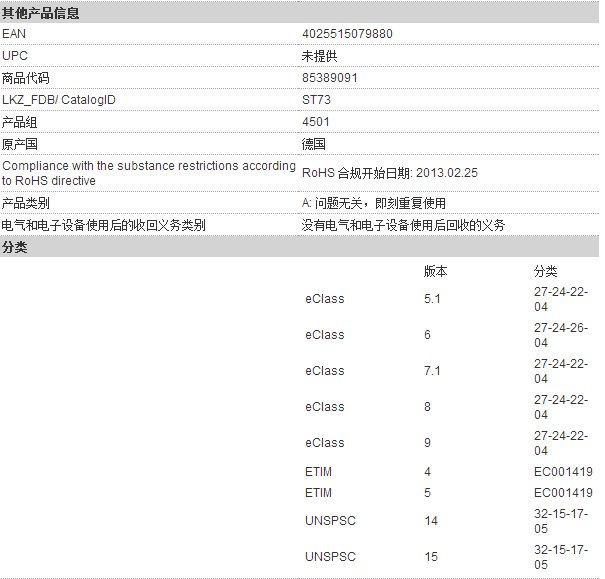Click the EAN label
The image size is (605, 579).
pos(14,34)
